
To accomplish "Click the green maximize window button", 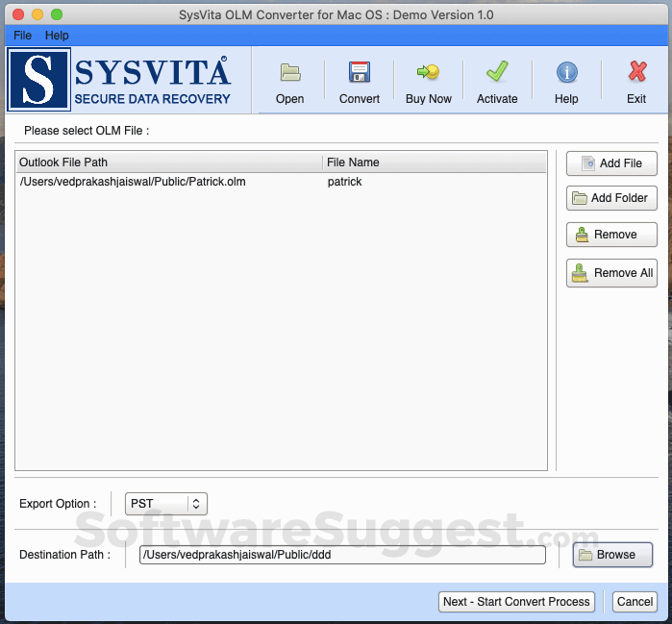I will (x=57, y=14).
